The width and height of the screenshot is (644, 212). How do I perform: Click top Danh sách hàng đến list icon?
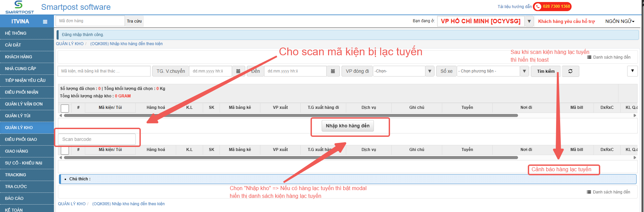589,57
